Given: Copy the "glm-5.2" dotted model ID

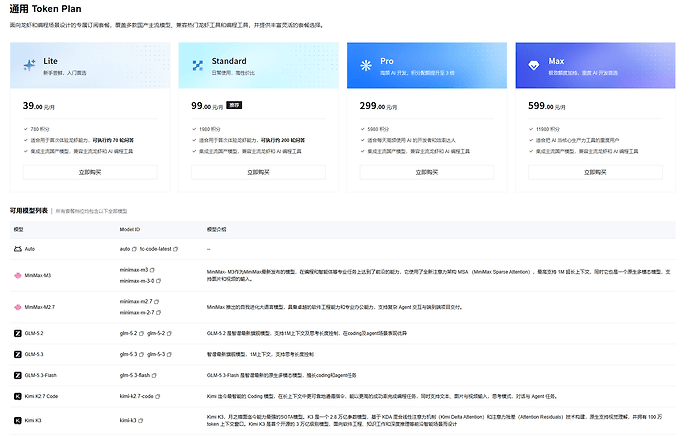Looking at the screenshot, I should [142, 333].
